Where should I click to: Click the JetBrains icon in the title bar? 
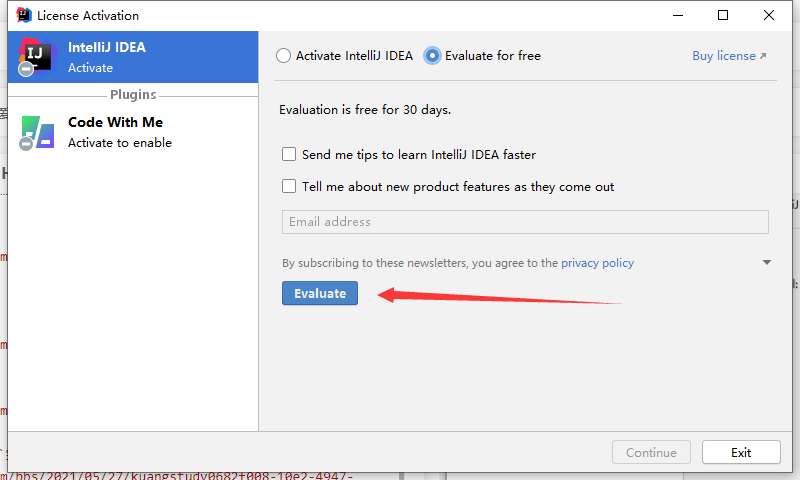click(x=23, y=15)
